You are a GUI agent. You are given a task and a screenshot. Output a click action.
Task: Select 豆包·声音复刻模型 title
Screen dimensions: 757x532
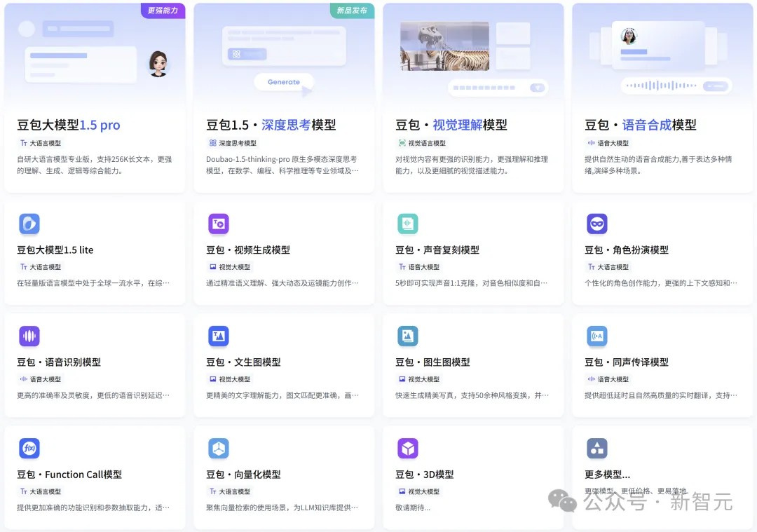tap(437, 250)
